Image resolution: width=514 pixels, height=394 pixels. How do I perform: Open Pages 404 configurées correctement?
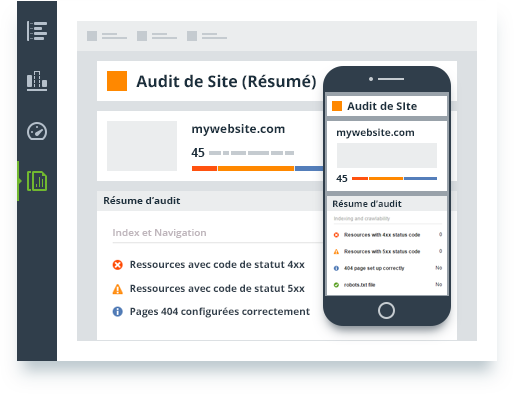220,312
